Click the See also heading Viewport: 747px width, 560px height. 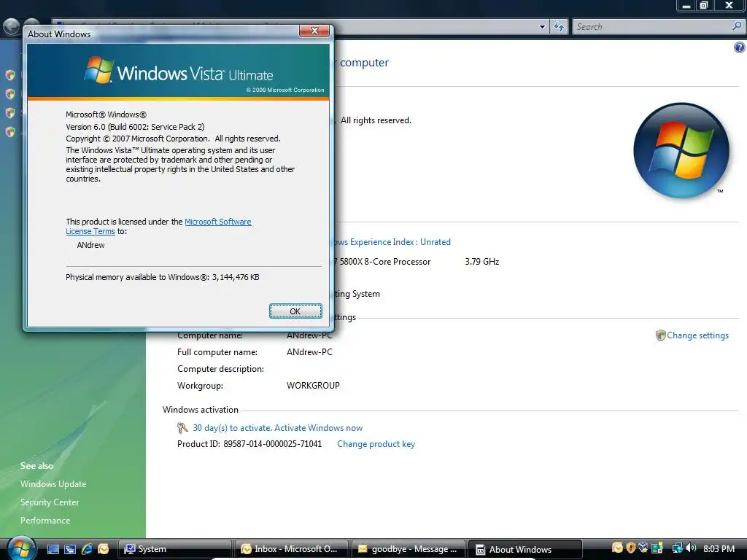point(36,466)
